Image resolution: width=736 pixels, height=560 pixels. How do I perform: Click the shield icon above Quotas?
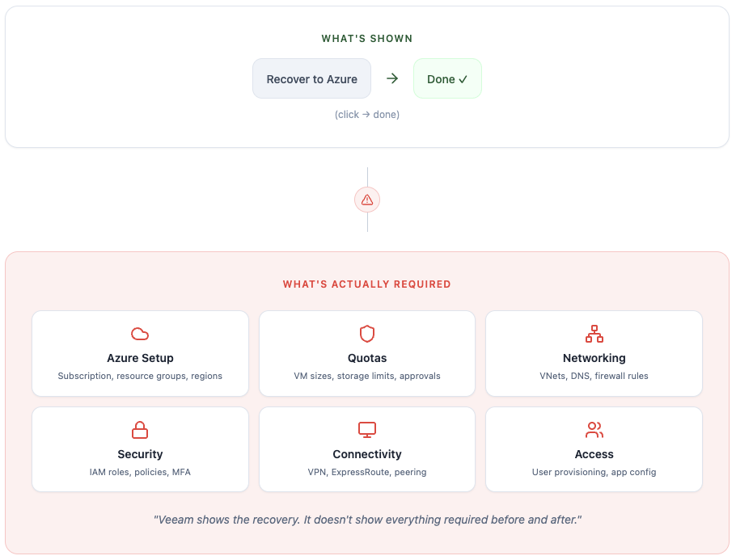click(x=367, y=334)
